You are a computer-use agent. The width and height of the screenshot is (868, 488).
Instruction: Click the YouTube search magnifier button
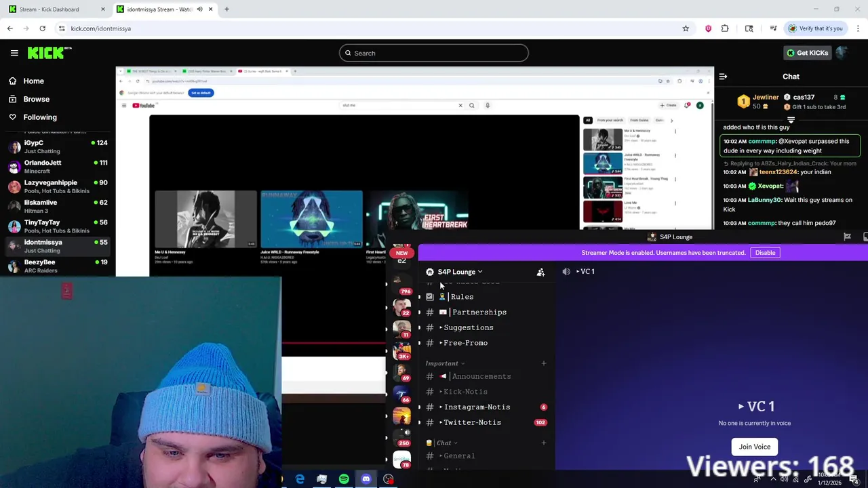472,105
